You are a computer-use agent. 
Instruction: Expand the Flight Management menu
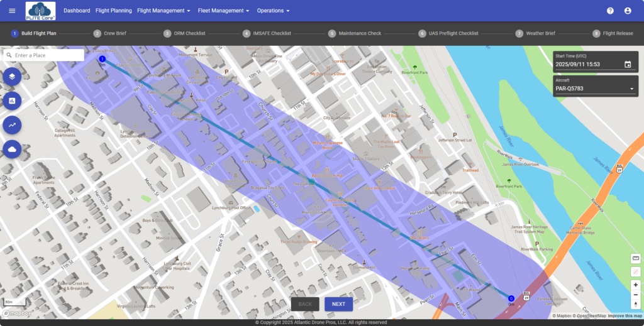164,11
